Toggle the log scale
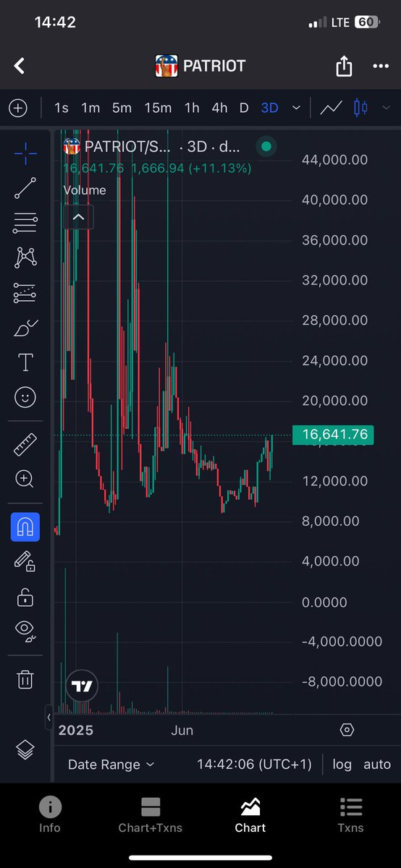Screen dimensions: 401x868 click(x=342, y=764)
